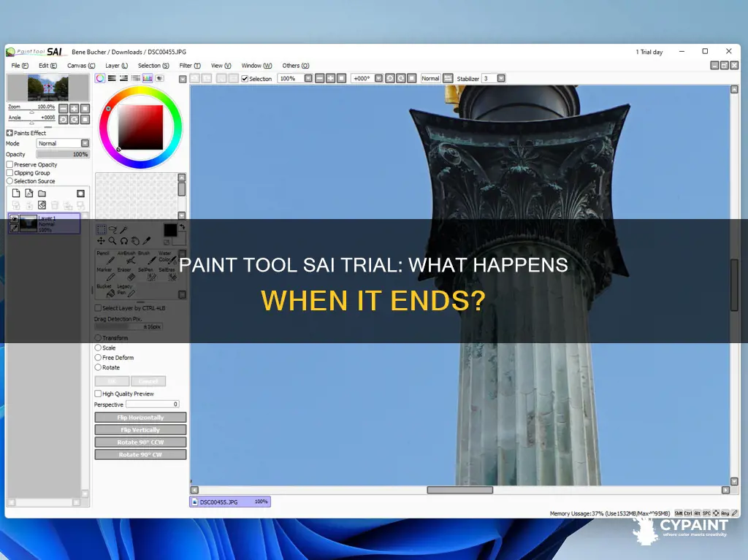Set layer as Selection Source
This screenshot has width=748, height=560.
coord(9,181)
